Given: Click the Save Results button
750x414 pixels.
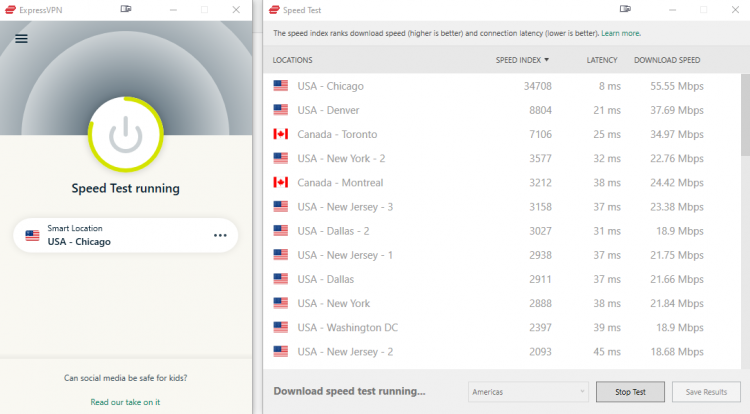Looking at the screenshot, I should coord(706,392).
